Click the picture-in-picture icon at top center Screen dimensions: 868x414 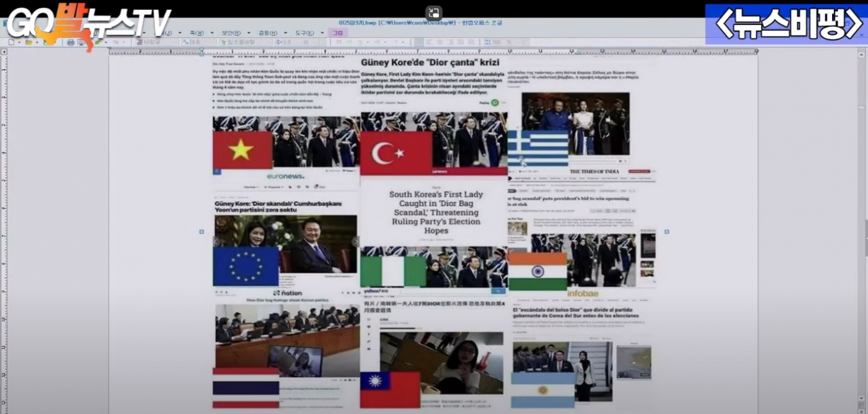tap(434, 14)
